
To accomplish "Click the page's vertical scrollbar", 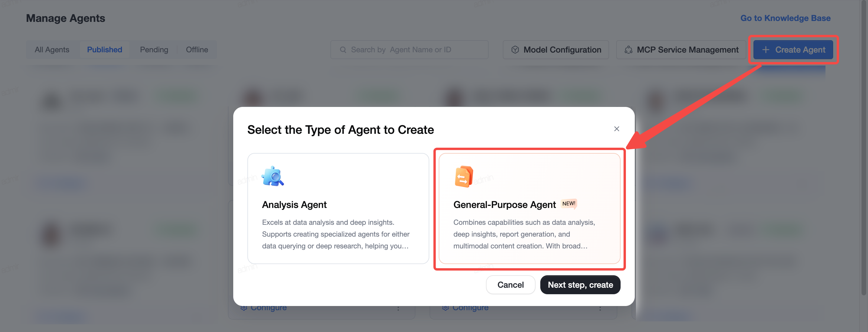I will click(x=863, y=148).
